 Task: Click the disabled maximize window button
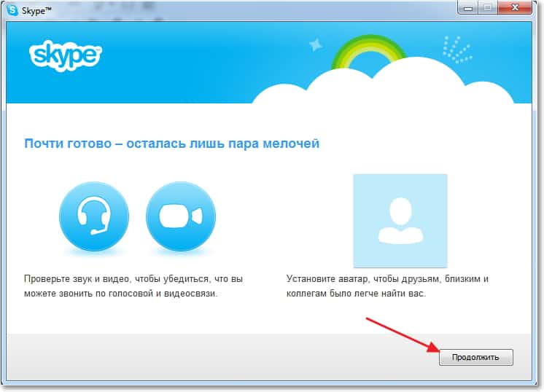pyautogui.click(x=488, y=7)
